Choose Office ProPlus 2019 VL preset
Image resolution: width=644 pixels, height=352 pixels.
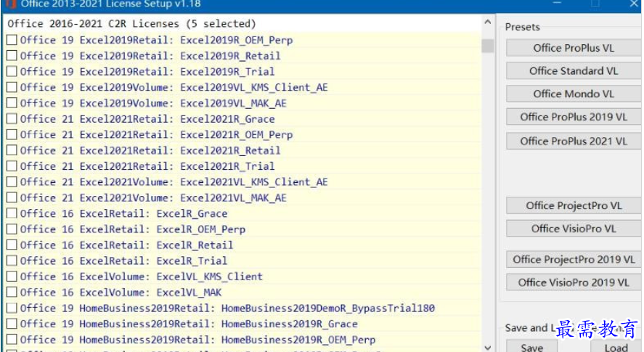coord(574,117)
